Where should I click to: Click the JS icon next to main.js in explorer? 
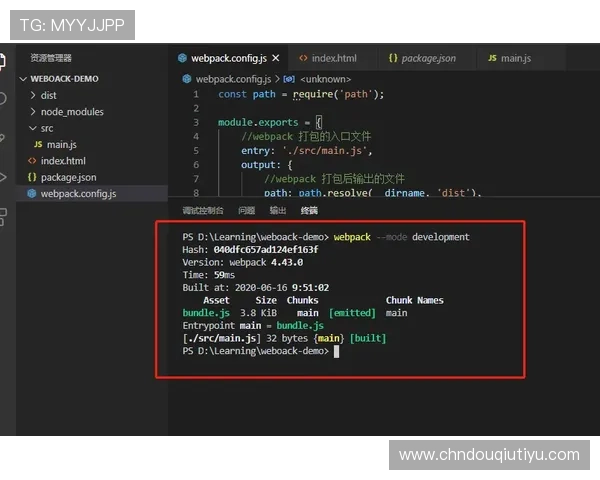38,145
